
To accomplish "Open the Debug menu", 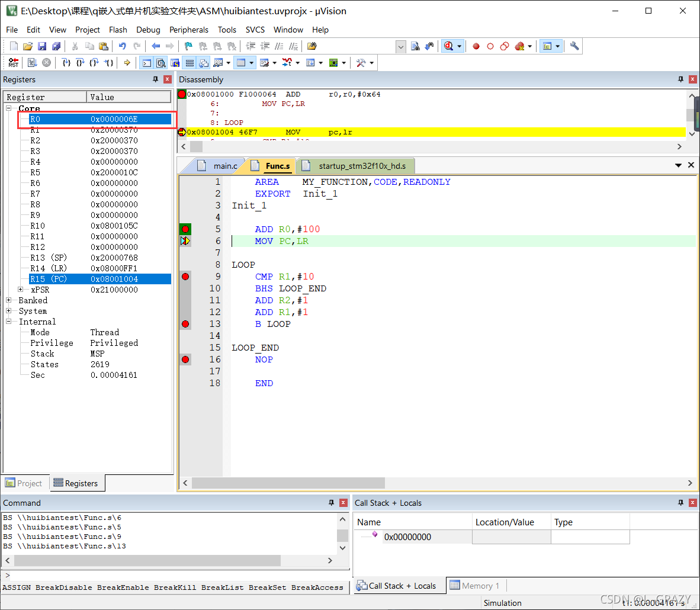I will (x=148, y=30).
